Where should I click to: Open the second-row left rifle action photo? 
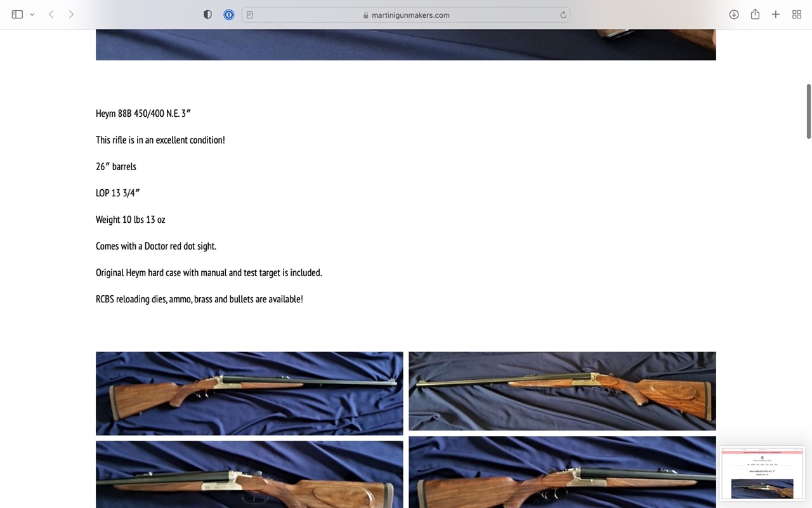click(x=249, y=474)
